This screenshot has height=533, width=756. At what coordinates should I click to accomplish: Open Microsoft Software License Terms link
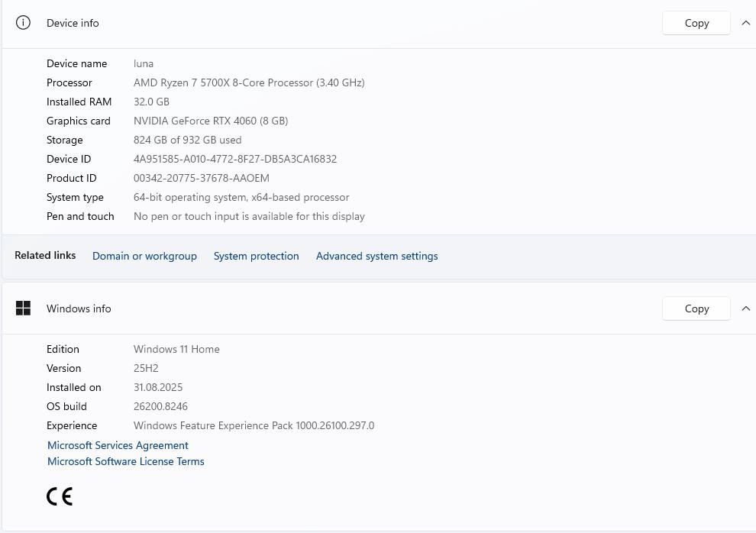pyautogui.click(x=126, y=461)
